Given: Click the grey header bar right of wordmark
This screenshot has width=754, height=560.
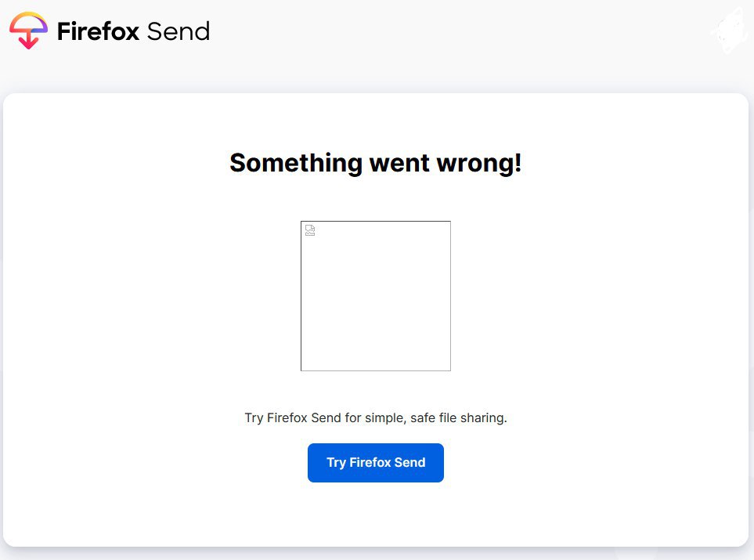Looking at the screenshot, I should [x=456, y=31].
